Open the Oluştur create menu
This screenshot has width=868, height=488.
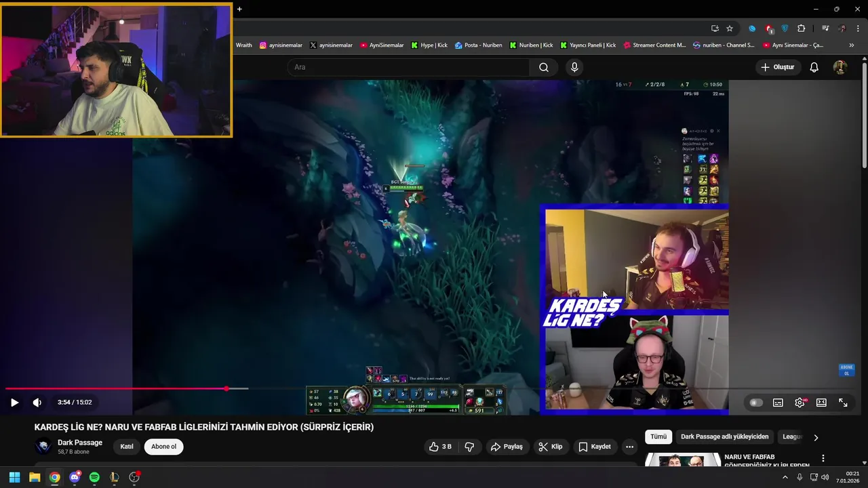(777, 67)
